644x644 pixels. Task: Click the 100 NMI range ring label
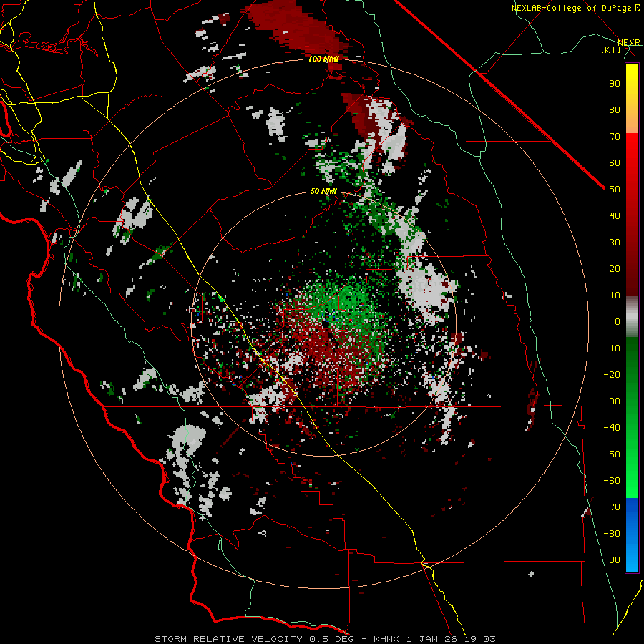coord(323,59)
